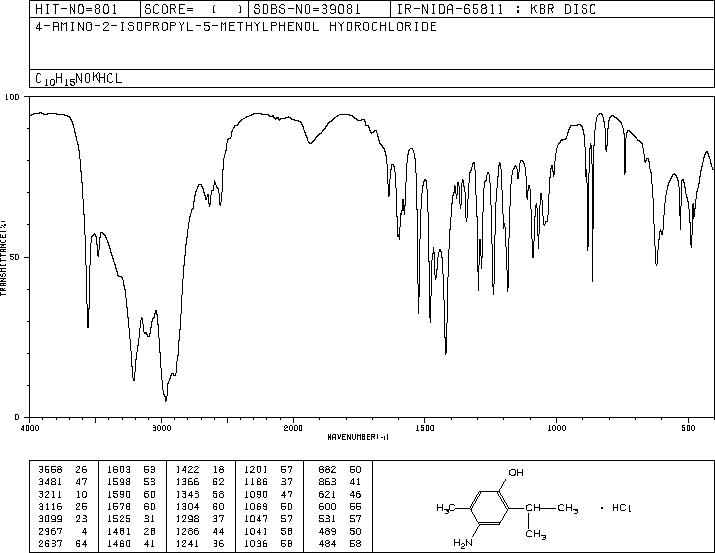Click the 500 x-axis tick label

688,428
